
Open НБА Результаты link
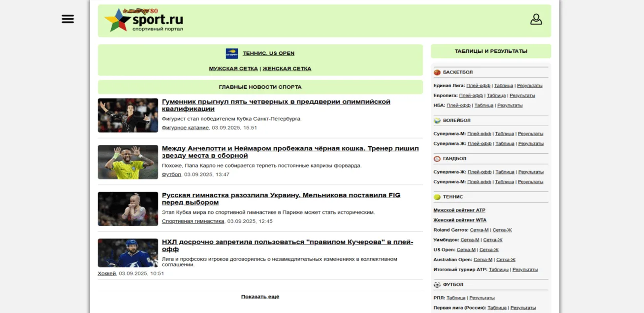(x=510, y=105)
